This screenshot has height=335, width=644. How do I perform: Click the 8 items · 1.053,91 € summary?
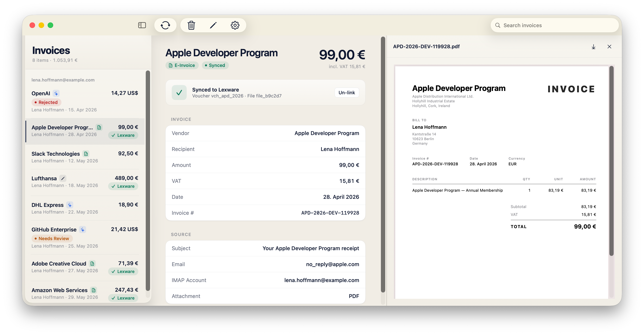tap(55, 60)
